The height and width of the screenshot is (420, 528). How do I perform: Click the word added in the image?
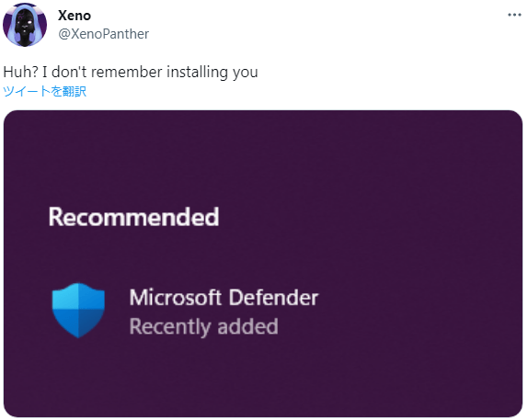click(x=247, y=326)
